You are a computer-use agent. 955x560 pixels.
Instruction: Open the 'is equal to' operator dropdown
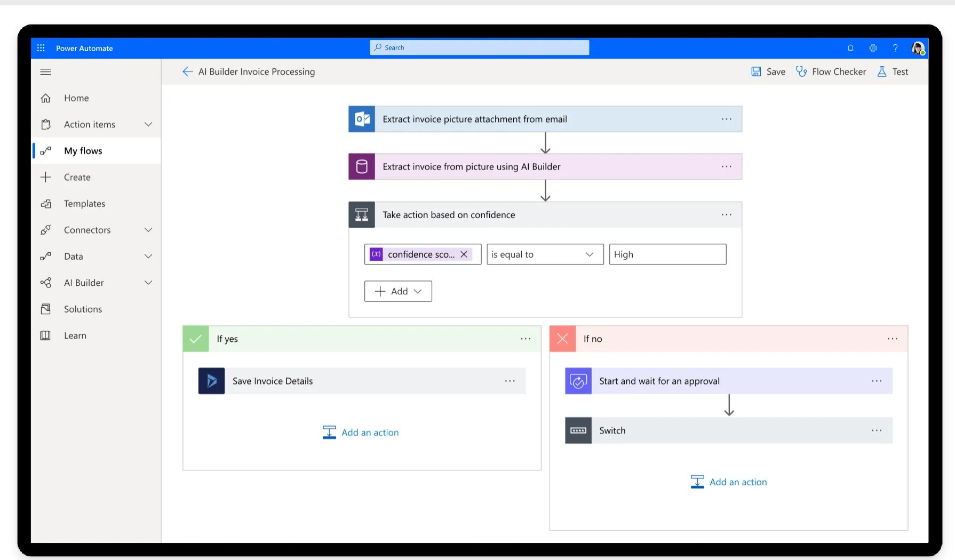pos(545,254)
